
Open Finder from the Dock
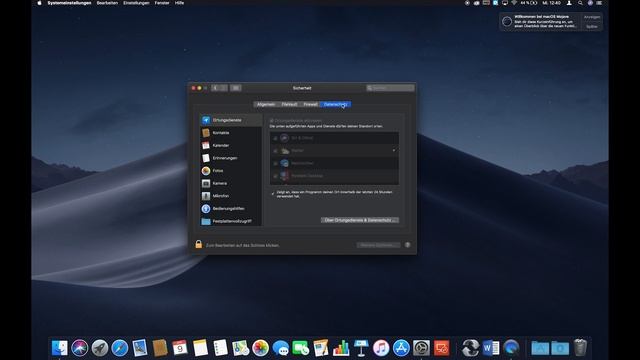click(60, 348)
